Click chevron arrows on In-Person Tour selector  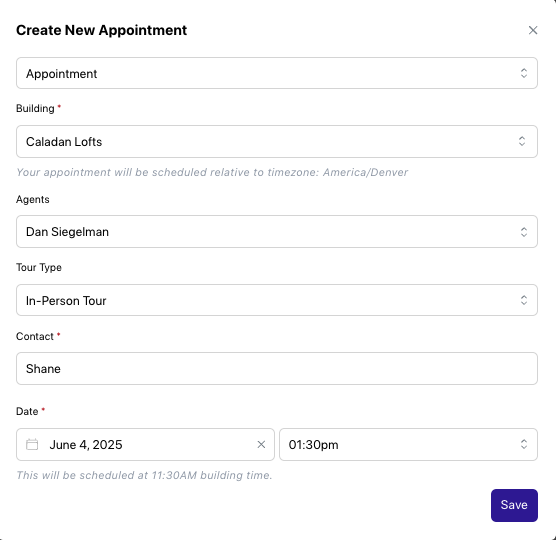(x=524, y=300)
